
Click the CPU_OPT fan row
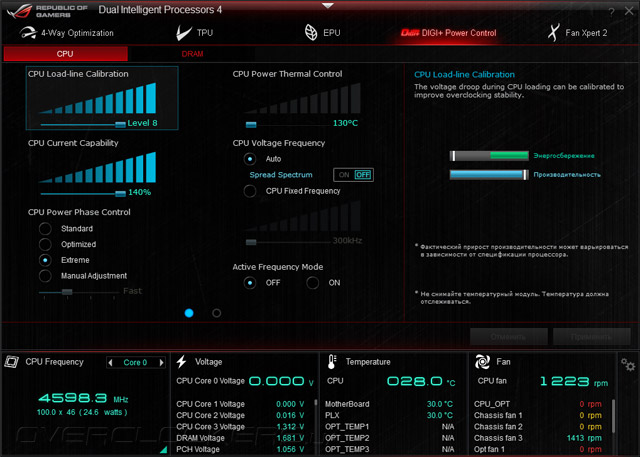click(x=538, y=404)
